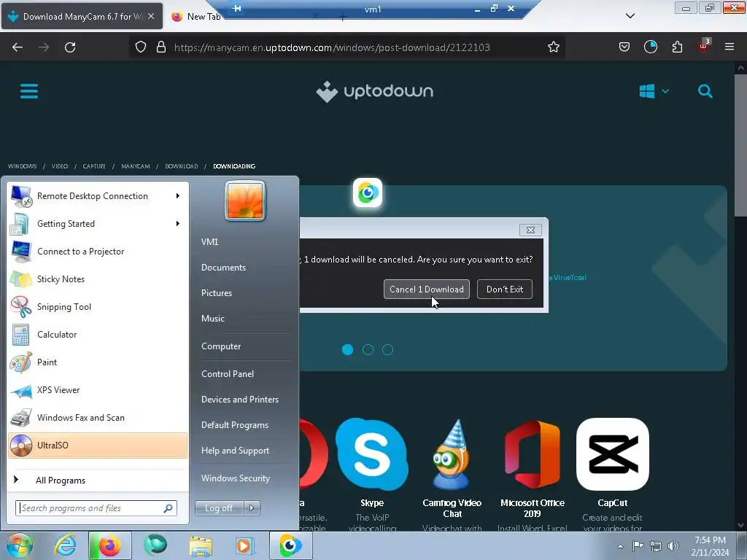Viewport: 747px width, 560px height.
Task: Expand the Remote Desktop Connection jump list arrow
Action: click(178, 195)
